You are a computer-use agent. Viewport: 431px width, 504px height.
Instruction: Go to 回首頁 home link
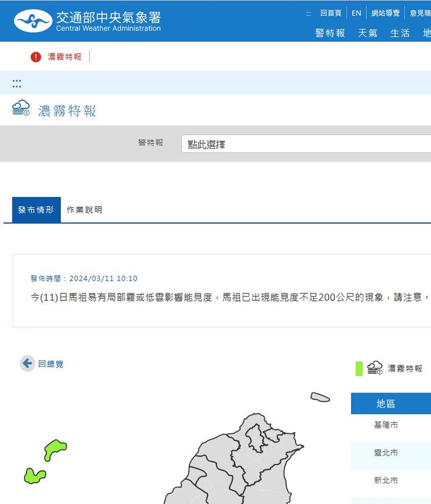tap(331, 13)
